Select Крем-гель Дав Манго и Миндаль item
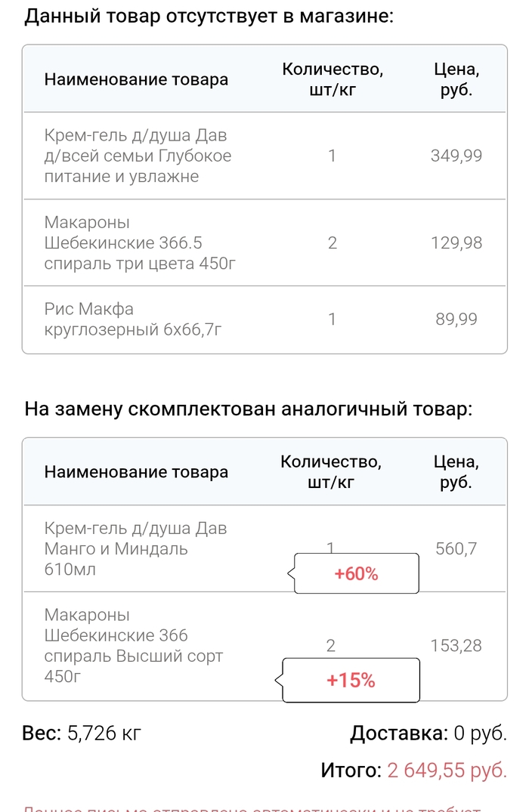This screenshot has height=812, width=529. coord(135,549)
